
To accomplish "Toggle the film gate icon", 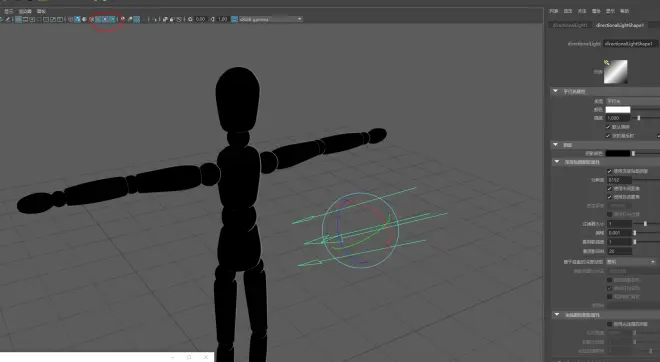I will pyautogui.click(x=25, y=19).
